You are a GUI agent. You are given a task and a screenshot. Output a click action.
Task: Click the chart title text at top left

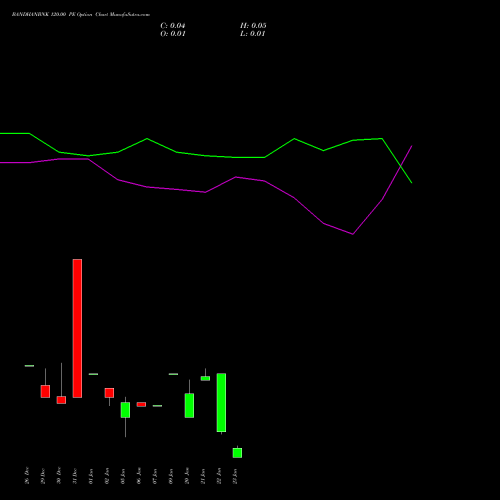click(x=81, y=15)
